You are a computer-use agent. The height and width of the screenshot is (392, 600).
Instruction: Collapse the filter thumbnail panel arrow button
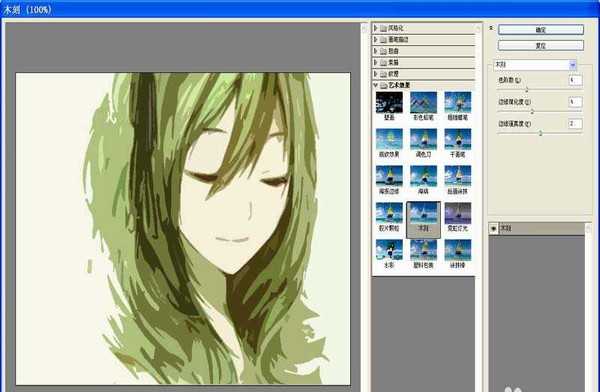point(491,28)
